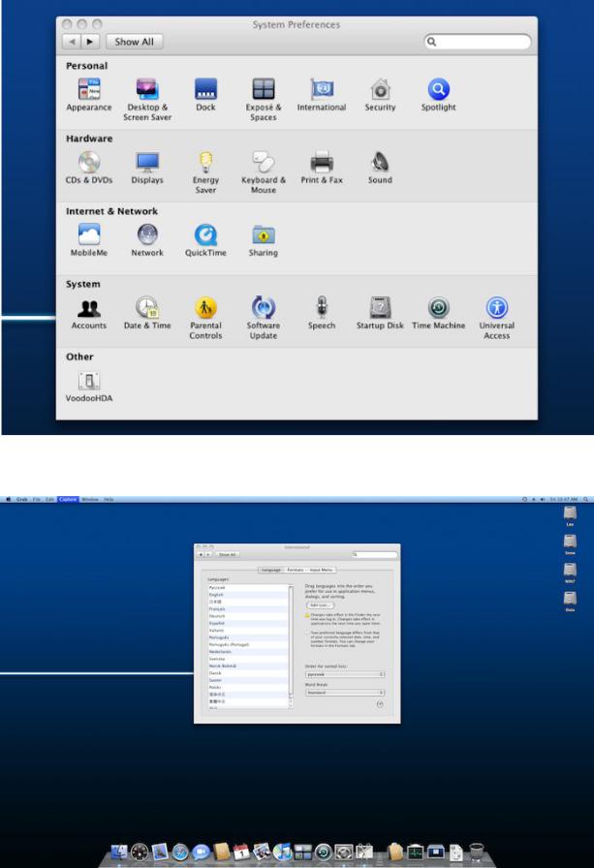
Task: Open the Order for sorted lists dropdown
Action: (345, 674)
